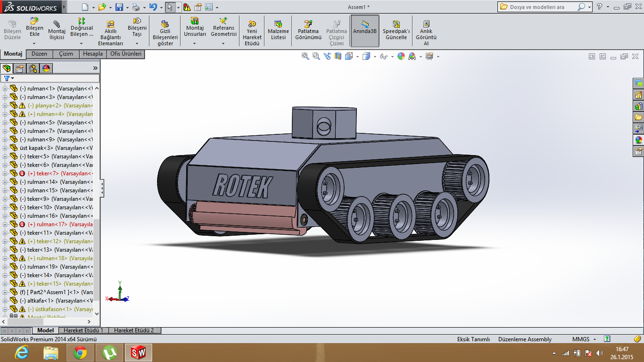Switch to the Hesapla tab
644x362 pixels.
point(93,54)
